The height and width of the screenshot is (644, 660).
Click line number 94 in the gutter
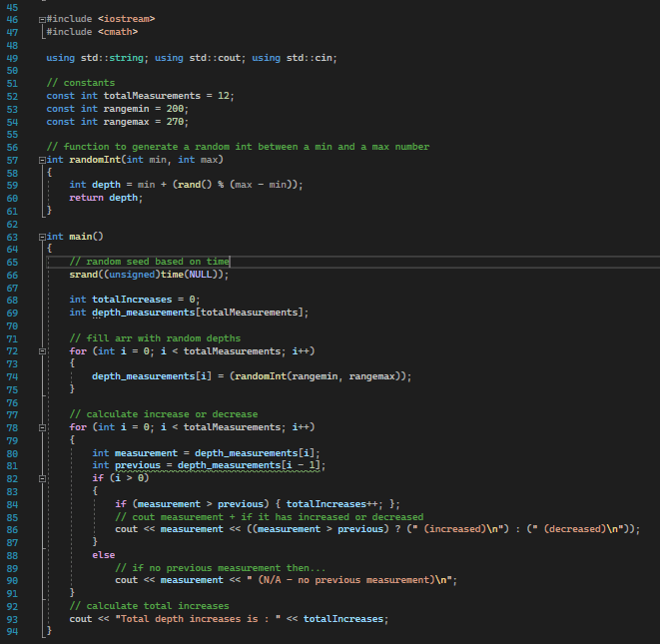(x=16, y=631)
